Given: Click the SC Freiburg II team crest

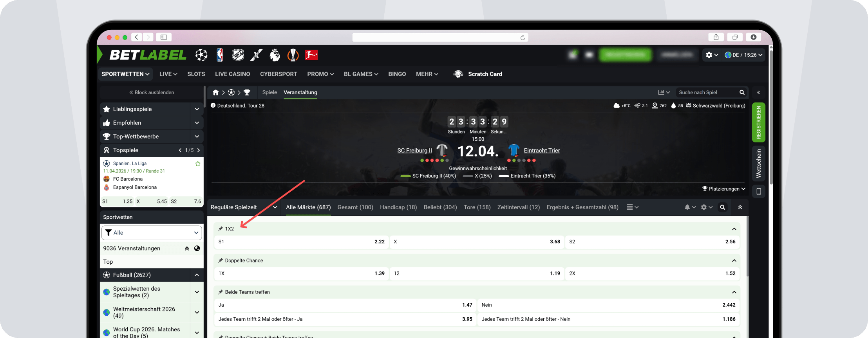Looking at the screenshot, I should [x=442, y=150].
